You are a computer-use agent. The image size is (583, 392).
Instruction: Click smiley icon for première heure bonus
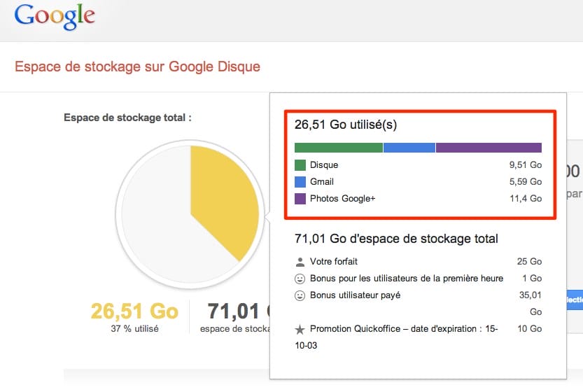[x=300, y=279]
